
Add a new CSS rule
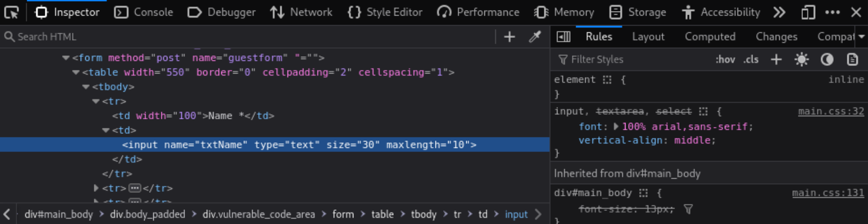coord(776,59)
